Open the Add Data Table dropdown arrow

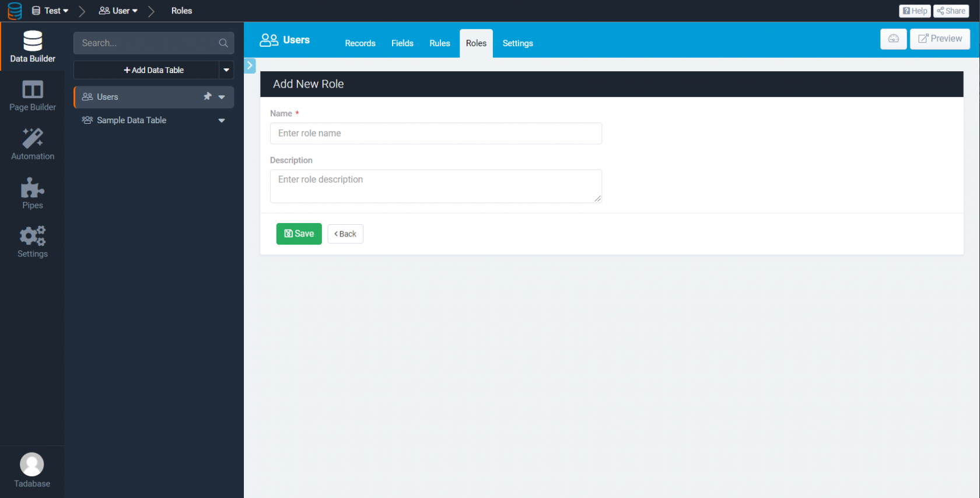226,70
